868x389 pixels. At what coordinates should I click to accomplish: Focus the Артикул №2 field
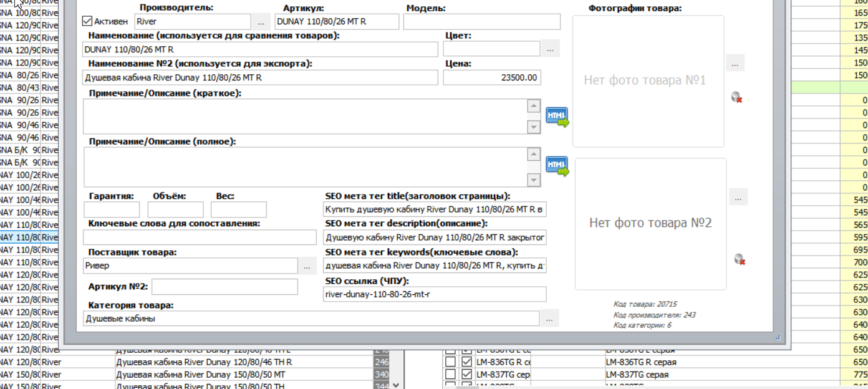click(225, 287)
